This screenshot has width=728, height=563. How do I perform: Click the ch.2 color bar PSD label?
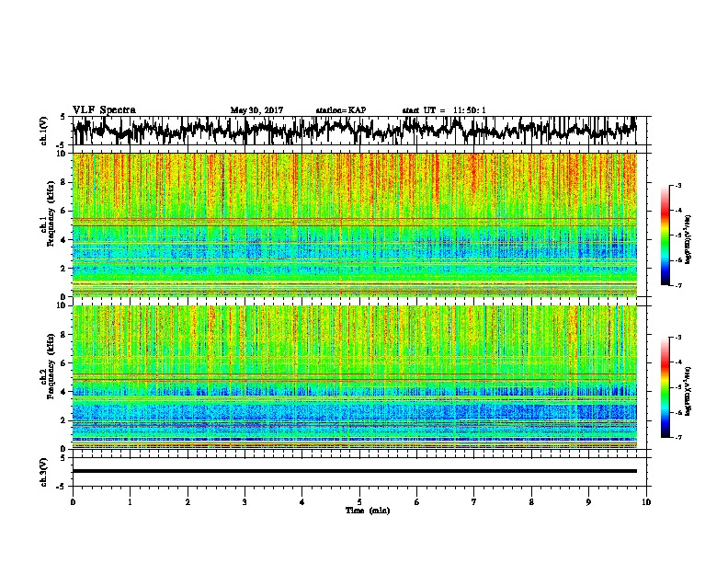(689, 391)
